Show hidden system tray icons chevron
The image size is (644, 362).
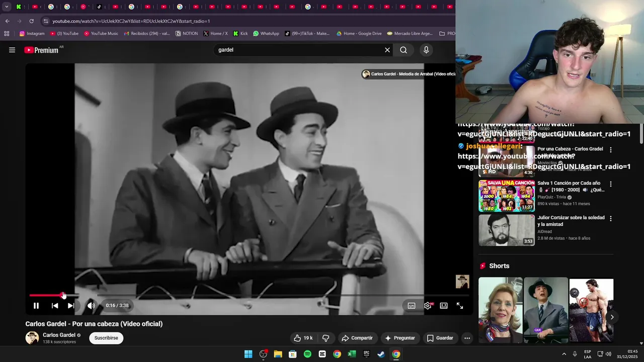coord(564,354)
